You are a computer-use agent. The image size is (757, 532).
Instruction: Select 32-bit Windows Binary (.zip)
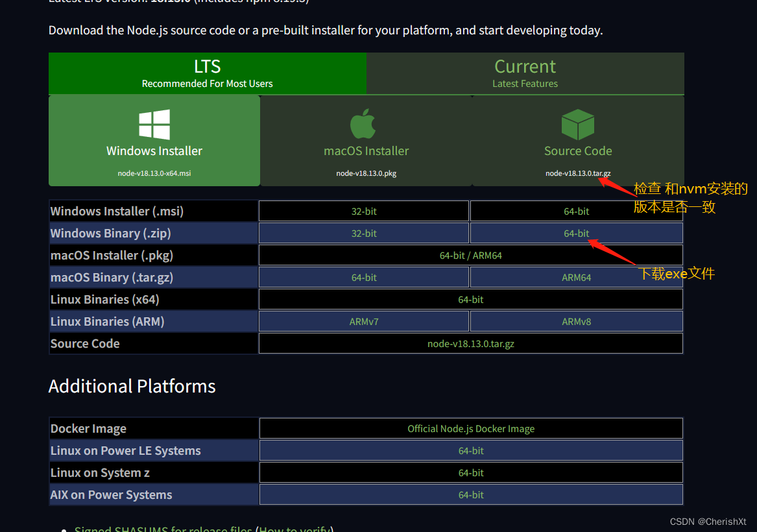tap(364, 234)
